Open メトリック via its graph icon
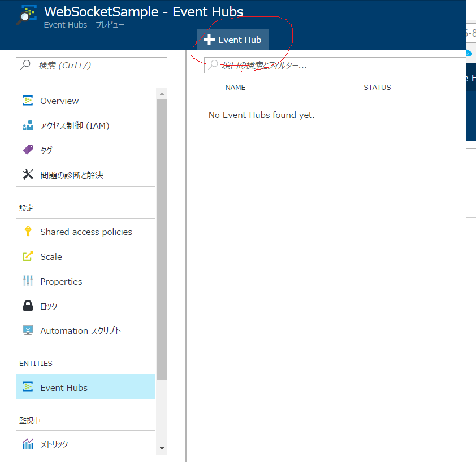 point(27,444)
